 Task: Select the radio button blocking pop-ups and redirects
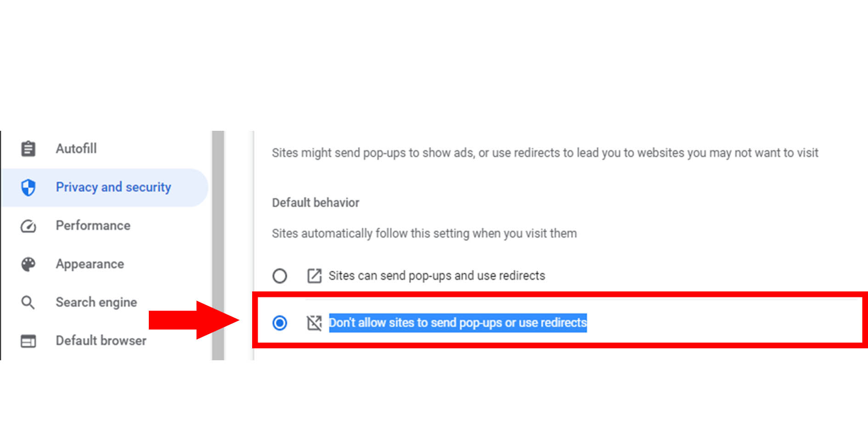280,323
